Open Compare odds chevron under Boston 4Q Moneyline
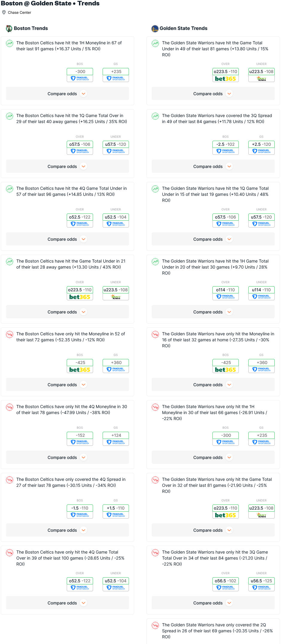This screenshot has width=281, height=644. tap(84, 457)
